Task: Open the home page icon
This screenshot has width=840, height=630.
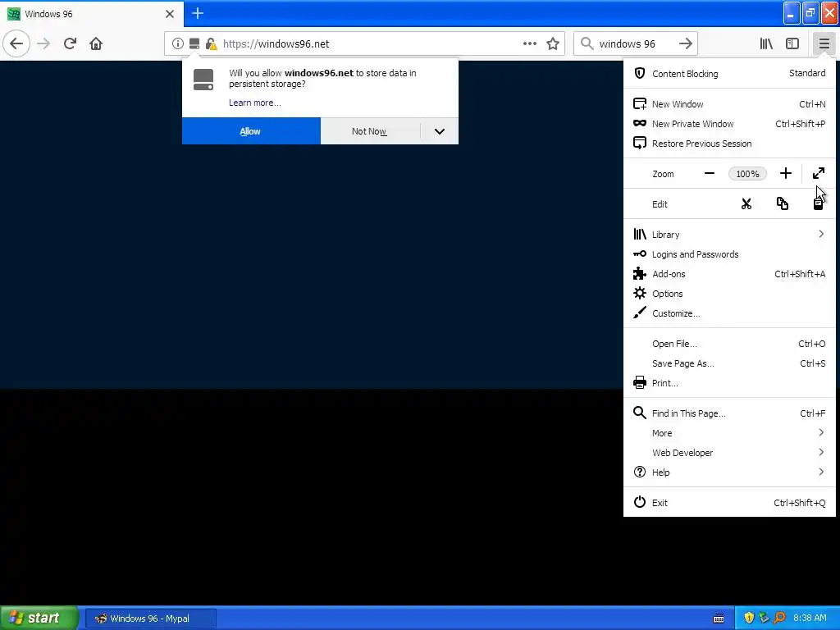Action: pos(96,44)
